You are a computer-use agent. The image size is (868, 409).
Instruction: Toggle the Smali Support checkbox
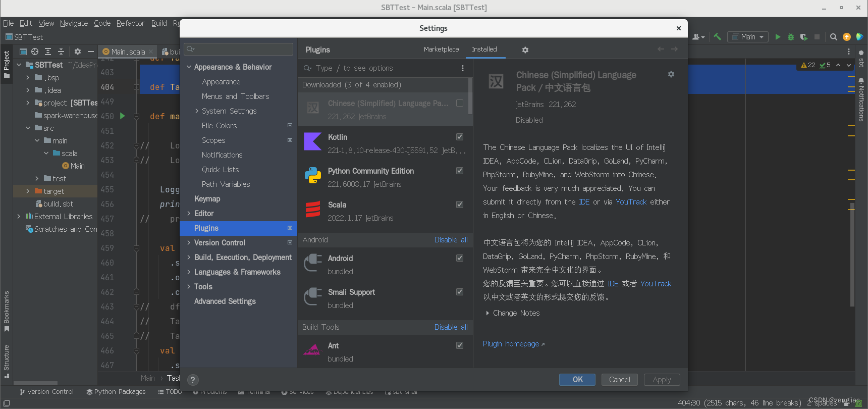point(460,292)
